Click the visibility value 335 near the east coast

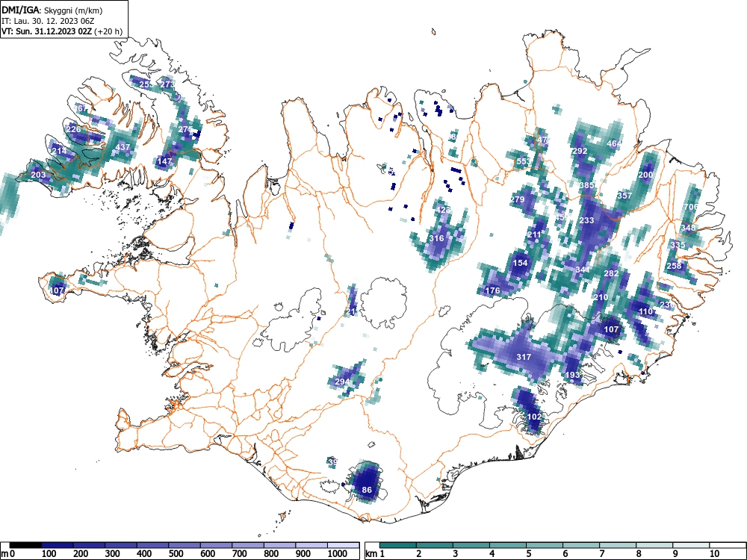tap(678, 245)
